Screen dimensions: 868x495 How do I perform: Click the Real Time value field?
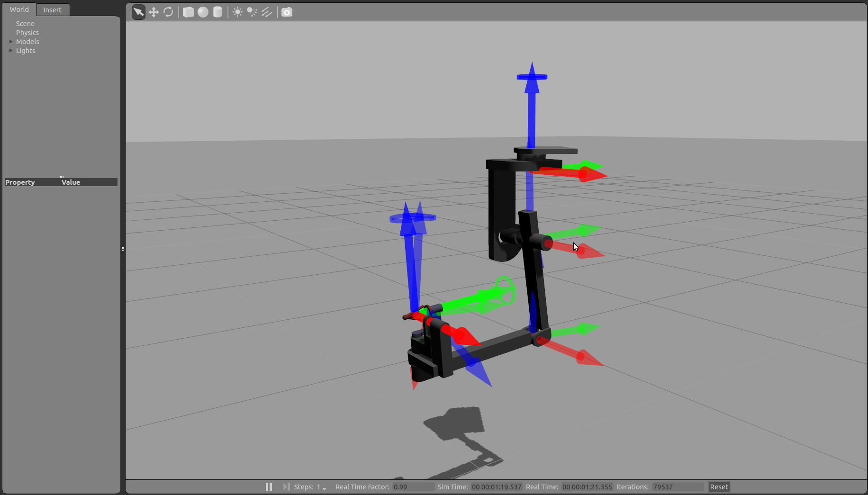[x=587, y=487]
